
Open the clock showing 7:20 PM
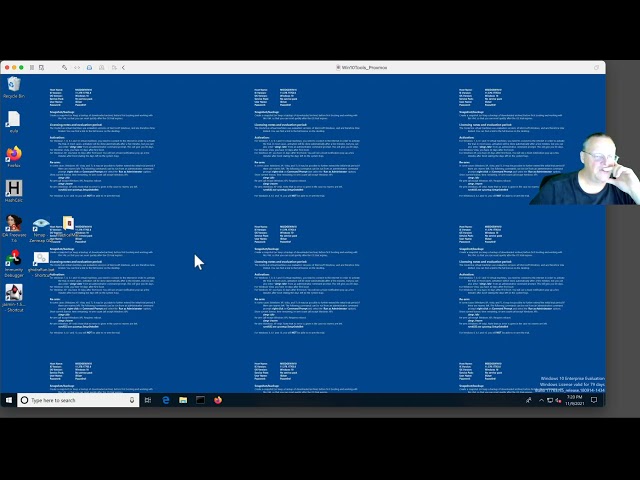[x=574, y=400]
